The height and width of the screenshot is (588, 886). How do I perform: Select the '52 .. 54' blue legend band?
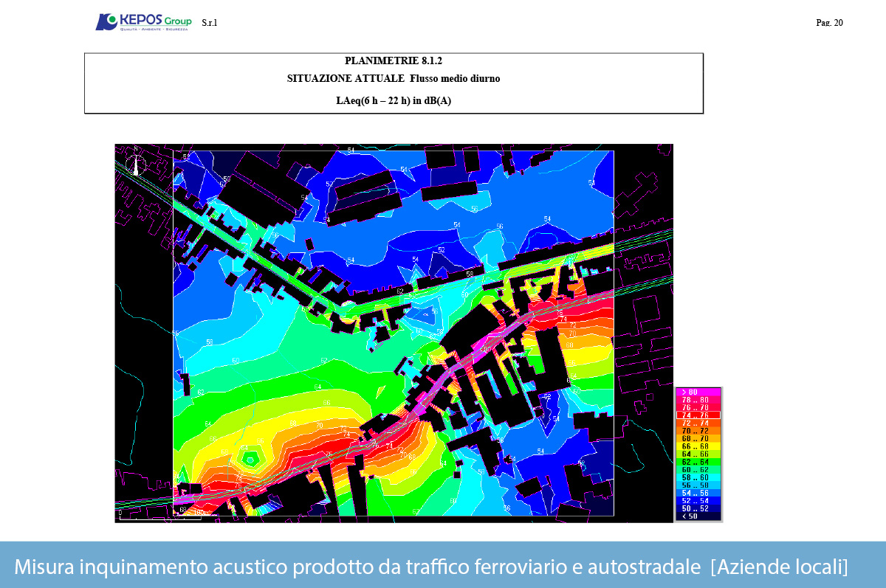(x=698, y=500)
